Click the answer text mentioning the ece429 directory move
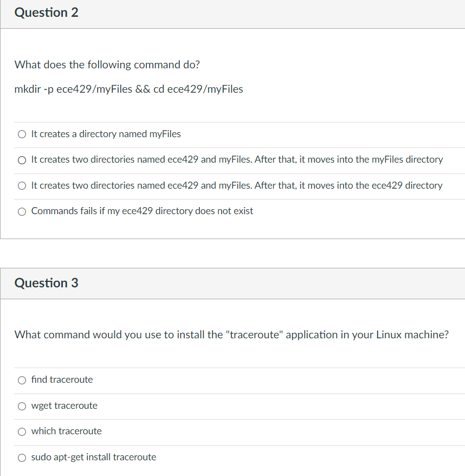465x476 pixels. pos(237,185)
